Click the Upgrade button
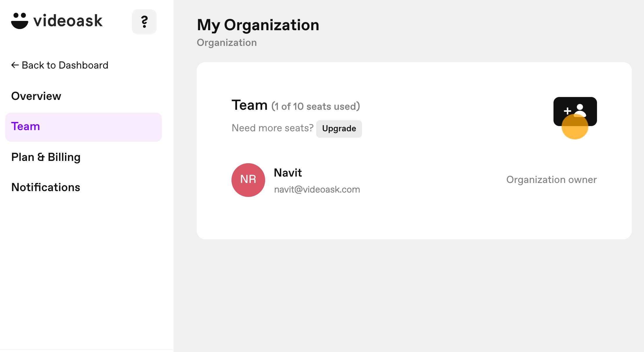Viewport: 644px width, 352px height. click(x=339, y=129)
